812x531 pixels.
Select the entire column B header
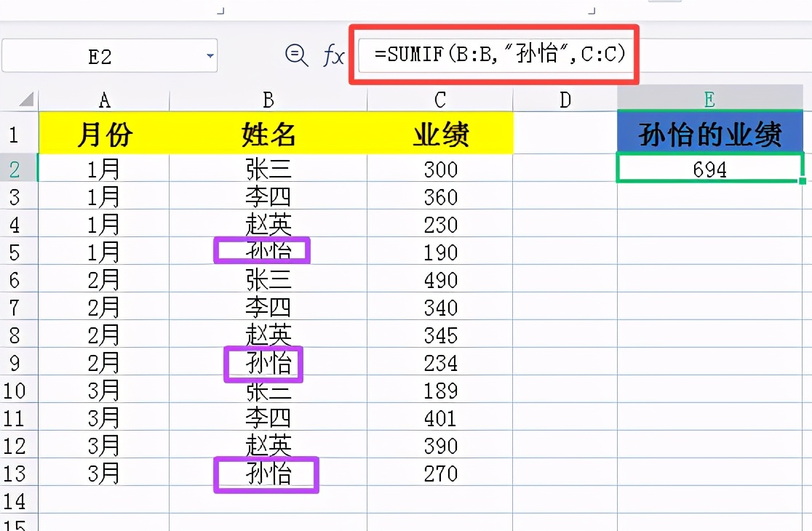tap(267, 100)
